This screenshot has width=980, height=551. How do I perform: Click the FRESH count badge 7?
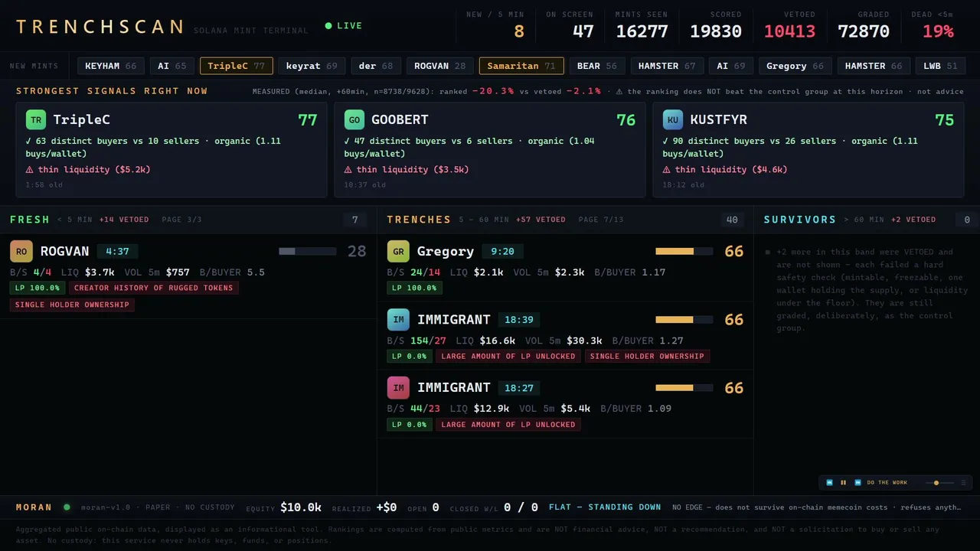[x=355, y=220]
